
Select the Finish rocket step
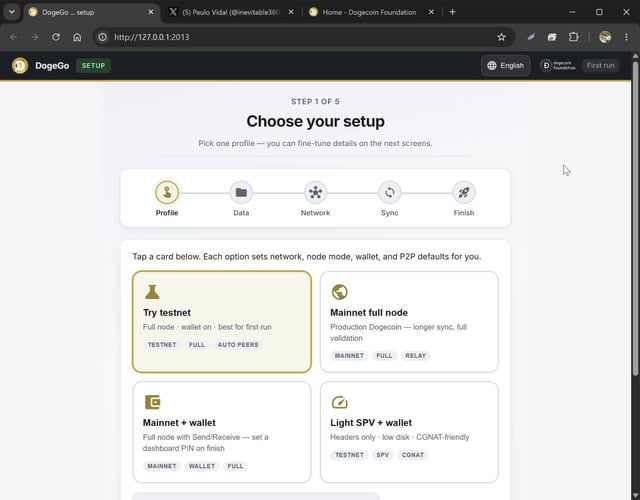coord(464,192)
